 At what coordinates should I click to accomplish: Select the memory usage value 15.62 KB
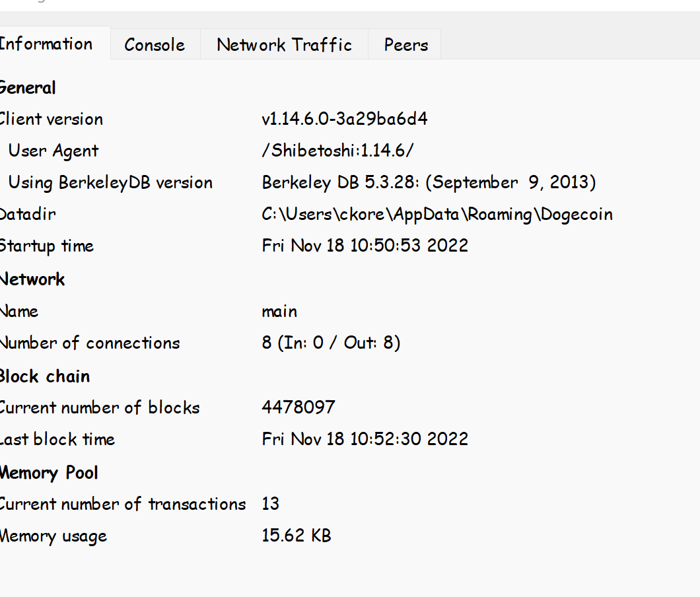(296, 536)
